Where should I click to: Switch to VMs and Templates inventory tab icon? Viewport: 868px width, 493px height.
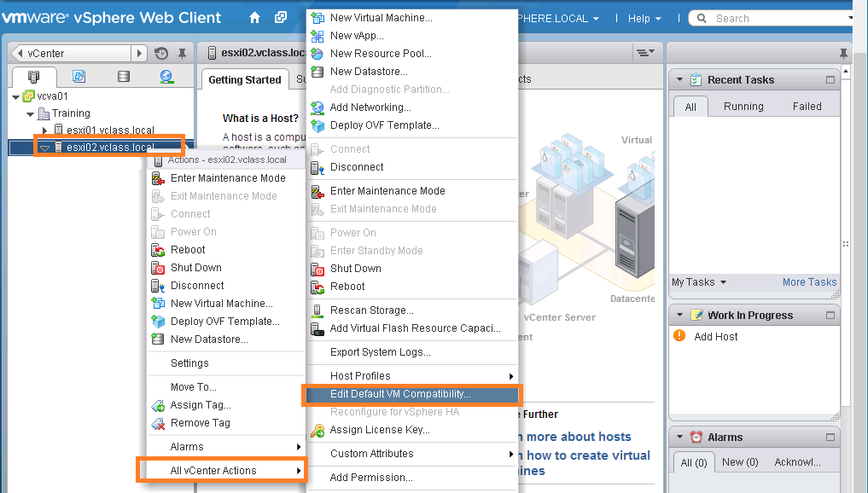79,77
